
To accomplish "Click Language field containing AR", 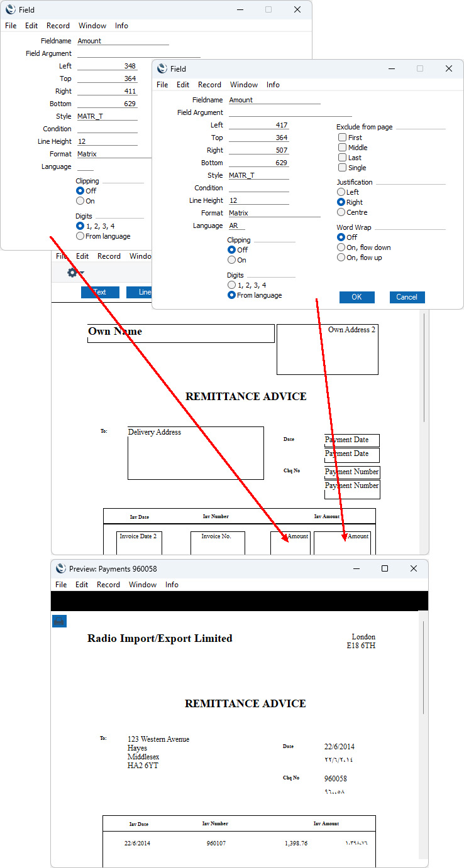I will click(237, 225).
